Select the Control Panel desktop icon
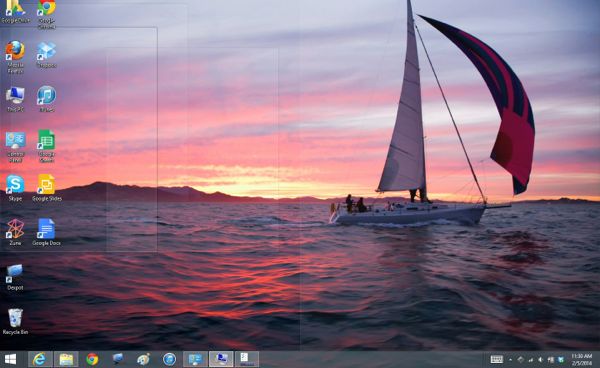 15,147
